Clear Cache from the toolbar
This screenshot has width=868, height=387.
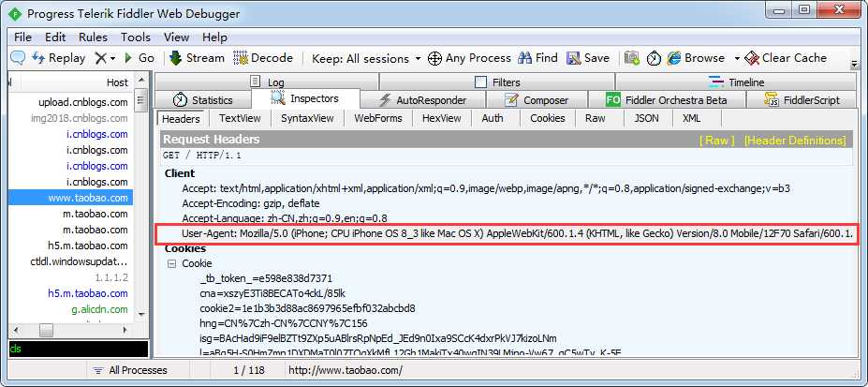click(786, 58)
